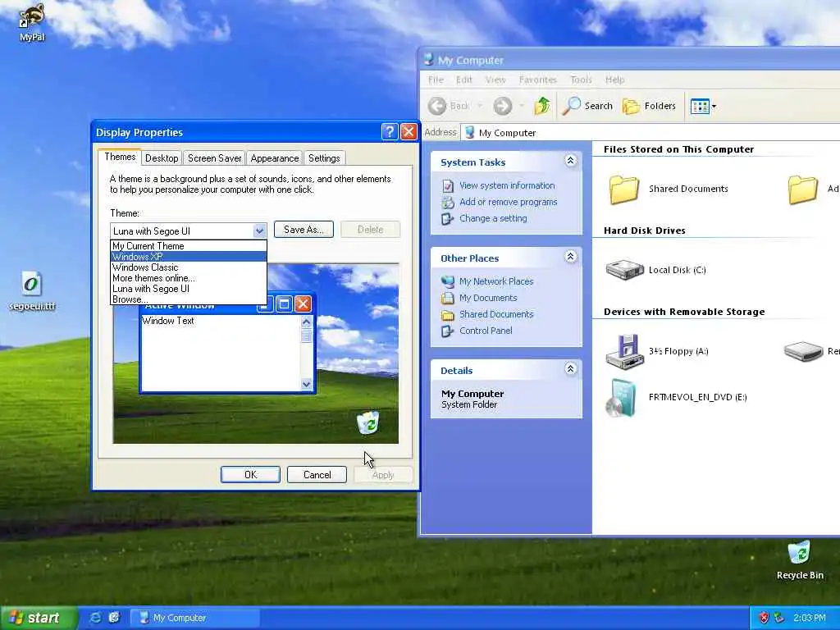840x630 pixels.
Task: Switch to the Appearance tab
Action: pos(274,158)
